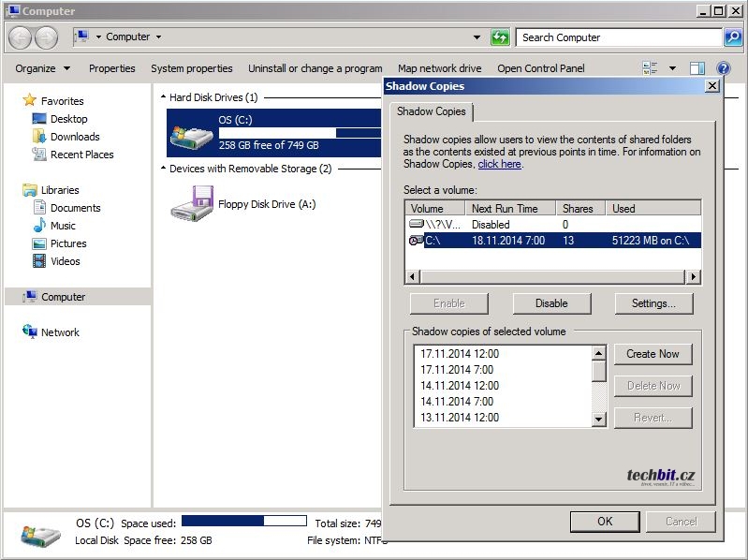Open the Downloads folder in Favorites
This screenshot has width=748, height=560.
point(39,137)
